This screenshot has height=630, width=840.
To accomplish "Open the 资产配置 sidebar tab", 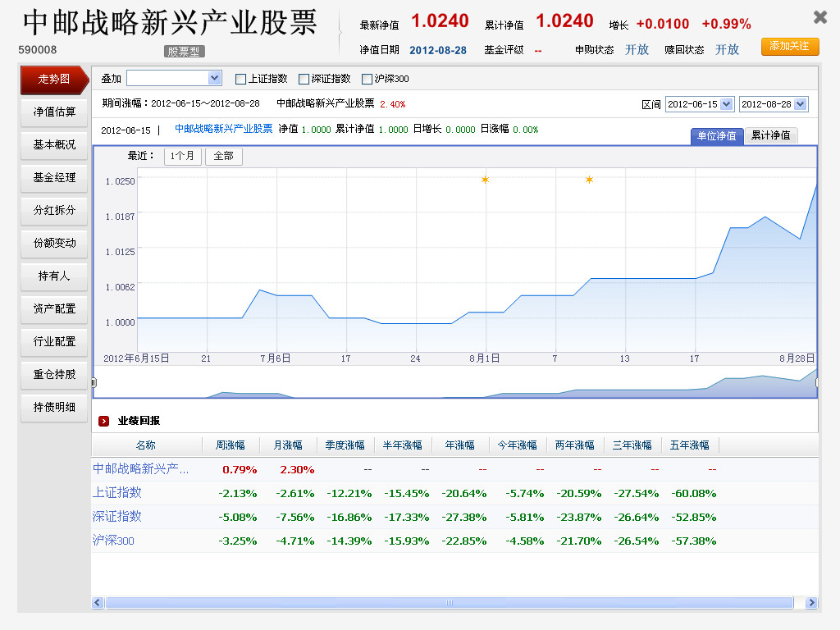I will pos(54,308).
